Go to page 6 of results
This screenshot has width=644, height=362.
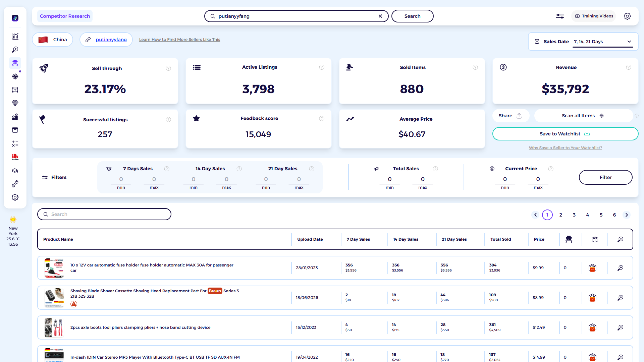tap(614, 215)
